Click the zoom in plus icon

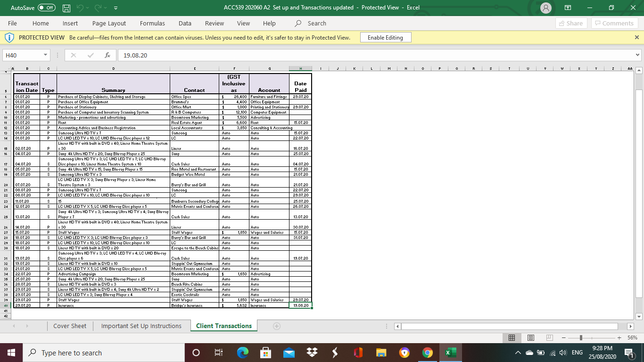click(x=619, y=337)
